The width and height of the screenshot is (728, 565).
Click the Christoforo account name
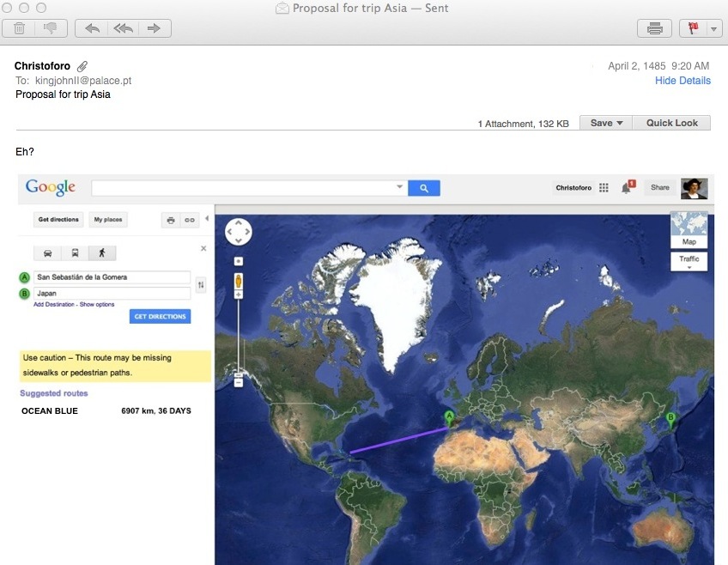pos(573,187)
